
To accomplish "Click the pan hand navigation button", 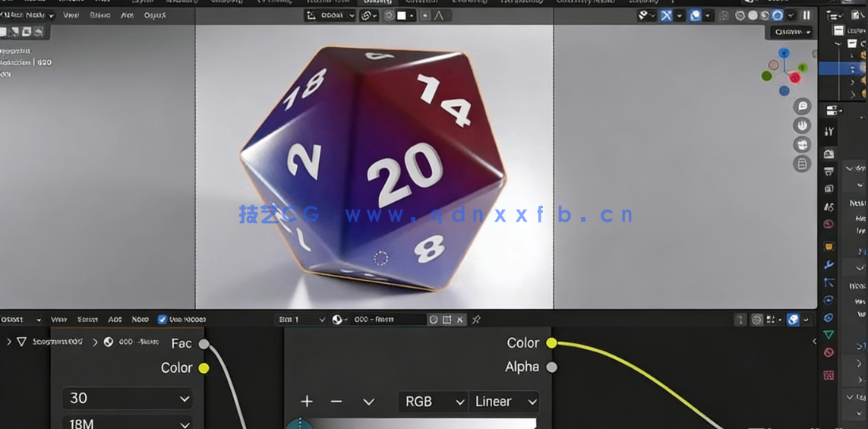I will coord(802,125).
